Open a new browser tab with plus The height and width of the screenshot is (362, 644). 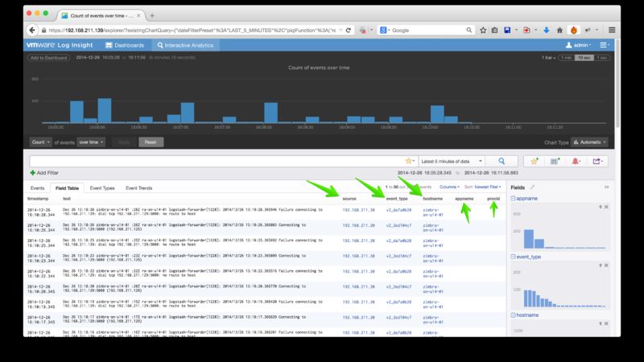152,15
